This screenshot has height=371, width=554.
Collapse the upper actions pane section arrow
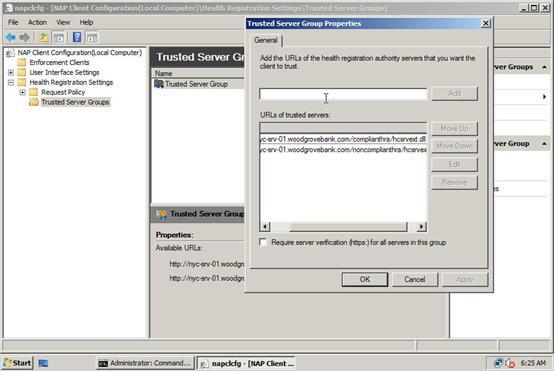544,67
